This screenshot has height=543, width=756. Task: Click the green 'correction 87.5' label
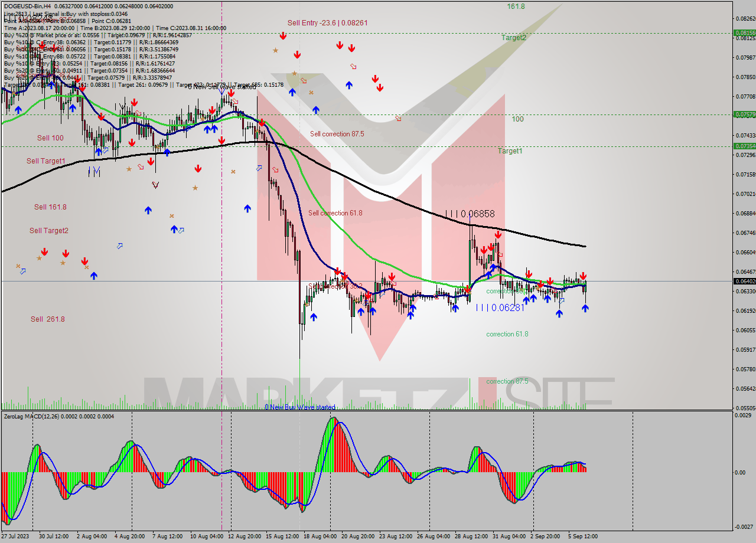coord(507,381)
